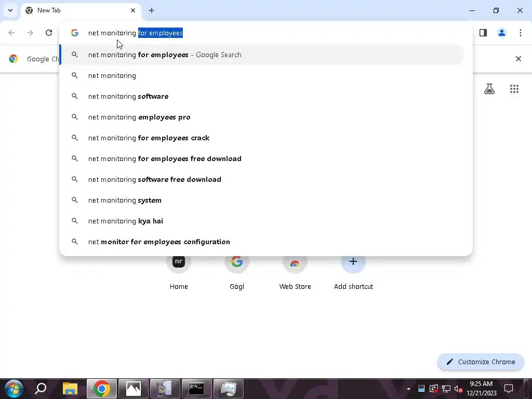The height and width of the screenshot is (399, 532).
Task: Pick 'net monitoring for employees free download'
Action: (262, 158)
